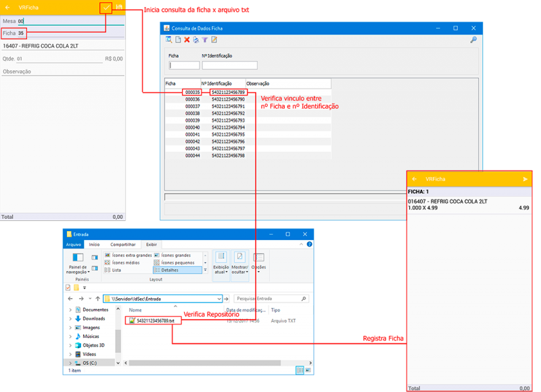Image resolution: width=541 pixels, height=392 pixels.
Task: Select row with Ficha 000036
Action: 248,99
